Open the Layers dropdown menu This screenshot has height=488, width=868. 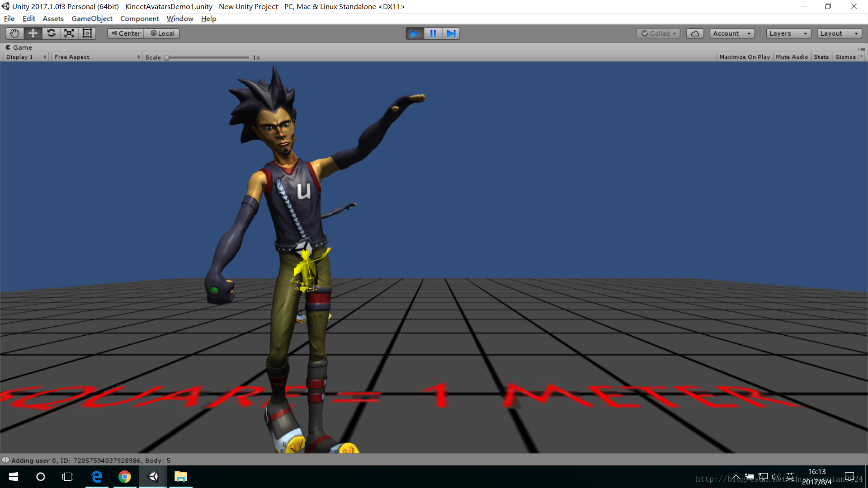[x=787, y=33]
